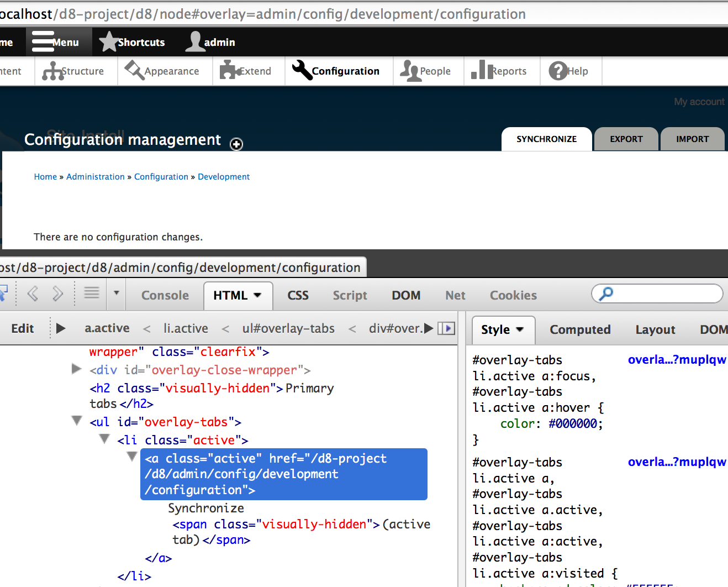Click the 'Configuration management' page title
This screenshot has width=728, height=587.
(x=123, y=140)
